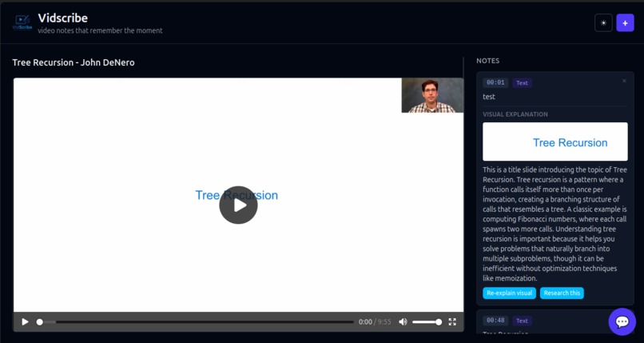This screenshot has height=343, width=644.
Task: Click the small play icon in the control bar
Action: (x=25, y=322)
